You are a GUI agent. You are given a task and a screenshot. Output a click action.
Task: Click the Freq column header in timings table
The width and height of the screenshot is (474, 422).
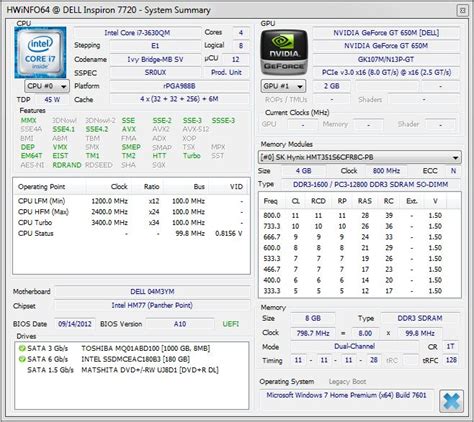click(x=270, y=201)
